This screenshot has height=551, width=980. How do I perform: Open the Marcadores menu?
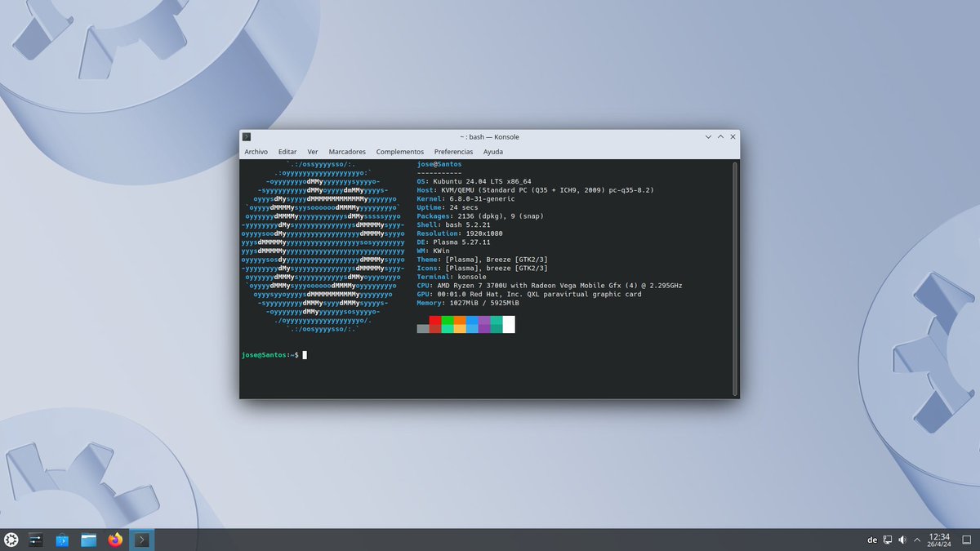pyautogui.click(x=347, y=151)
